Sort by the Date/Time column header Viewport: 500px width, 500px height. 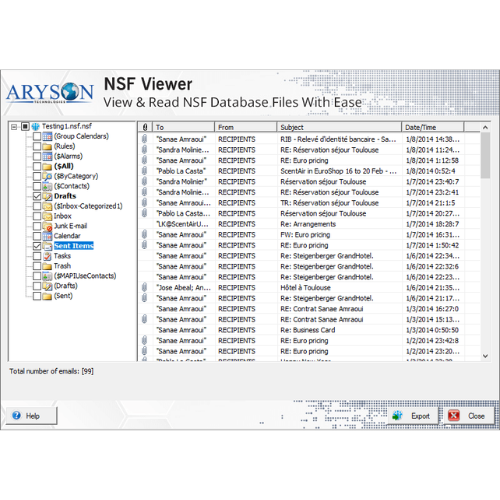pyautogui.click(x=433, y=127)
